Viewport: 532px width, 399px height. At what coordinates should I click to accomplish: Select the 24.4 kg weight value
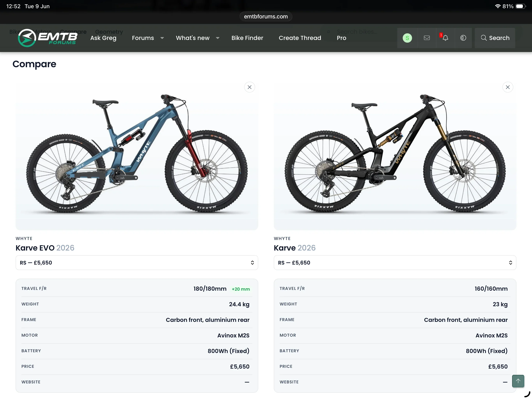click(x=239, y=304)
